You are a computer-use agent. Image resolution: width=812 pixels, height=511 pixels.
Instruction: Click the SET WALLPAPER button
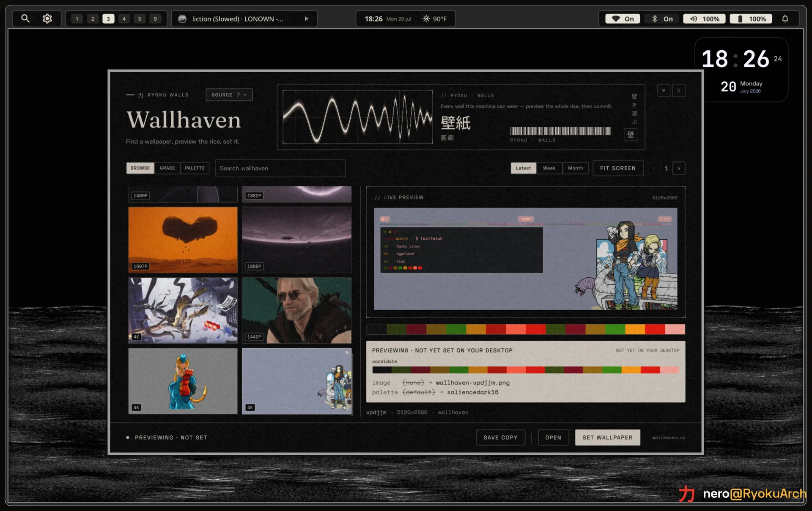(607, 437)
